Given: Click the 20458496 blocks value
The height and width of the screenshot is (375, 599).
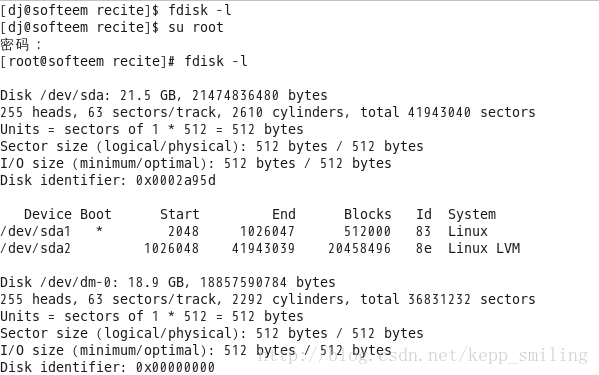Looking at the screenshot, I should point(359,249).
